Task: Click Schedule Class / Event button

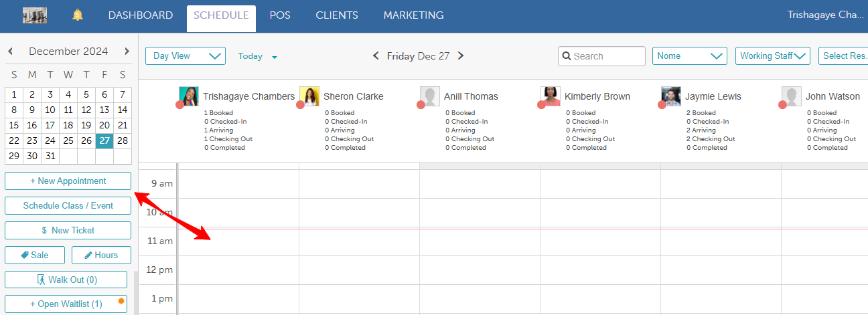Action: pyautogui.click(x=68, y=205)
